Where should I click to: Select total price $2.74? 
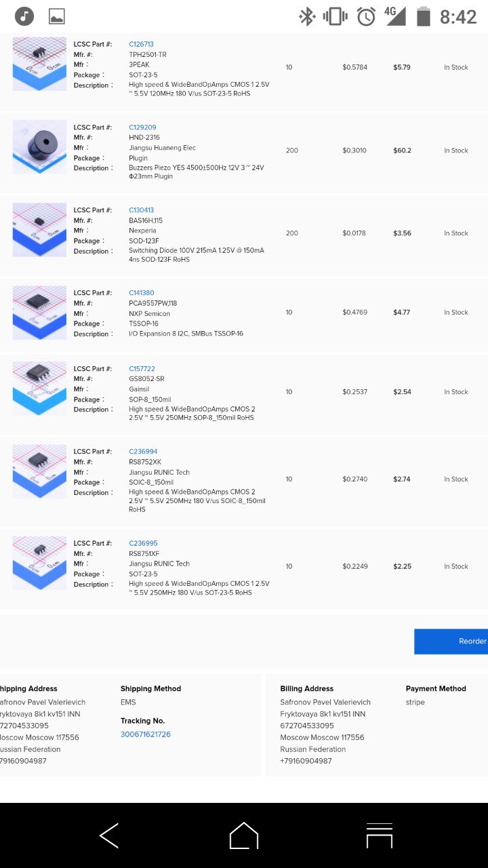(x=402, y=479)
